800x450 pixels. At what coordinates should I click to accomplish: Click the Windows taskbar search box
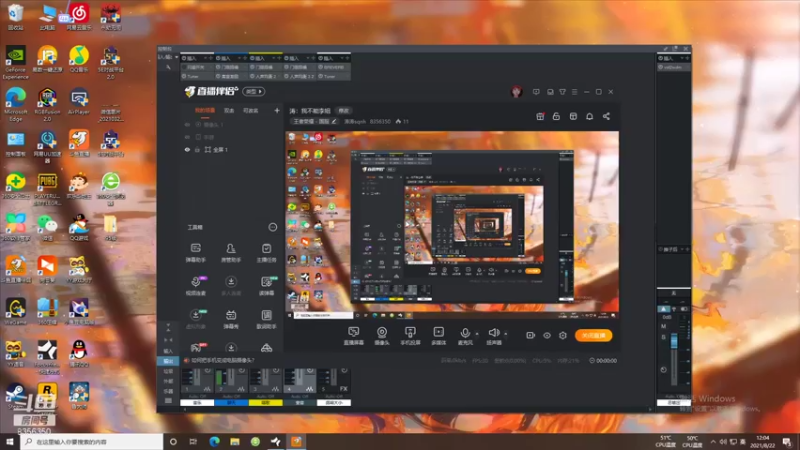92,442
